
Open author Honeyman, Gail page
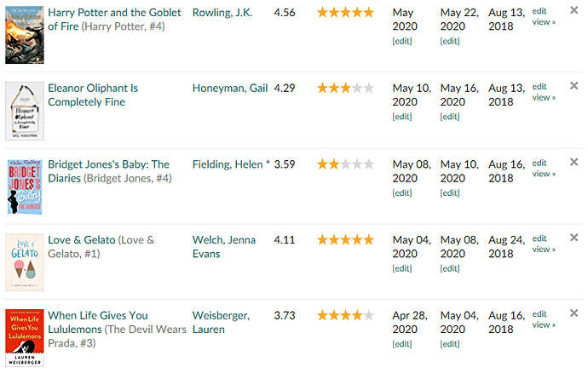pyautogui.click(x=230, y=88)
